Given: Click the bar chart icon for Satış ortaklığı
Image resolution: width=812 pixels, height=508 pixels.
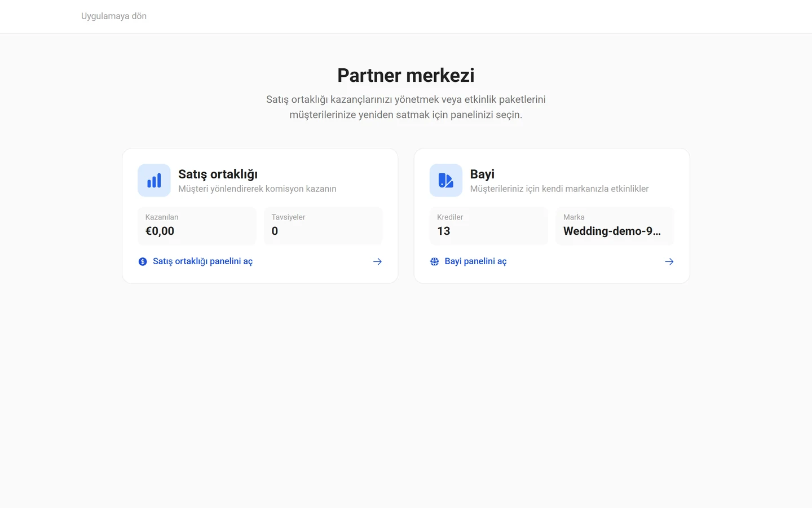Looking at the screenshot, I should (x=154, y=180).
